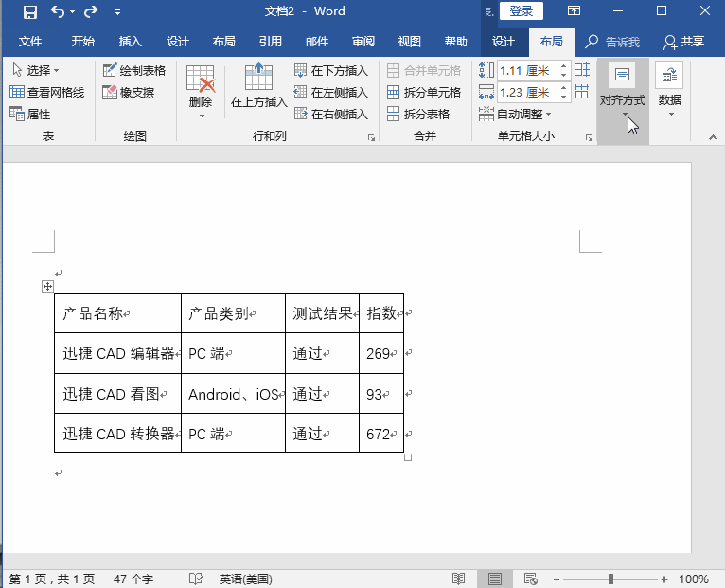725x588 pixels.
Task: Expand the 删除 dropdown arrow
Action: pyautogui.click(x=202, y=116)
